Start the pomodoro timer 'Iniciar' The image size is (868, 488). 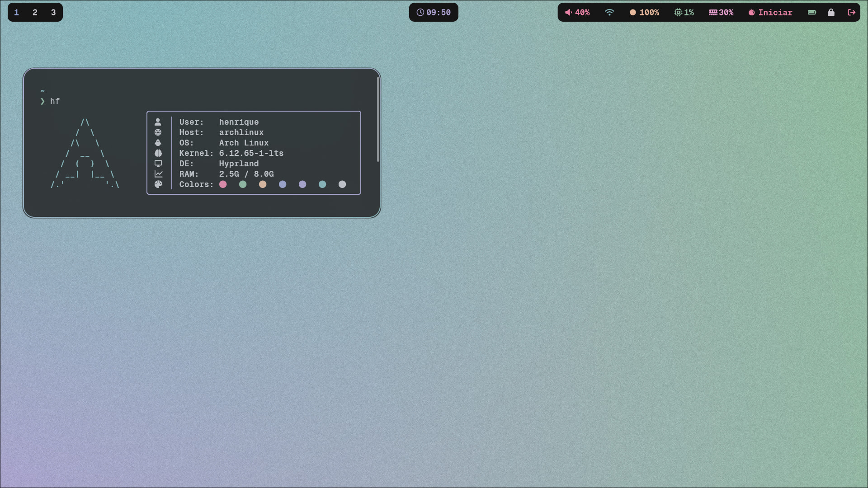(770, 12)
